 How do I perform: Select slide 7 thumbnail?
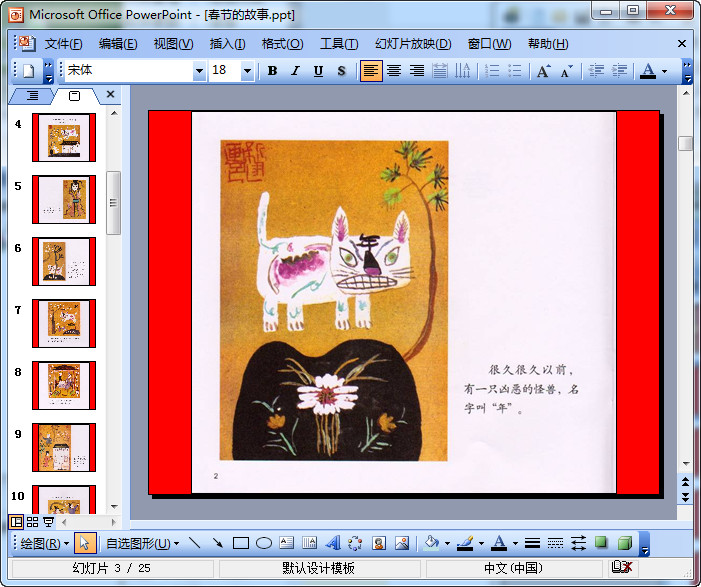[64, 324]
